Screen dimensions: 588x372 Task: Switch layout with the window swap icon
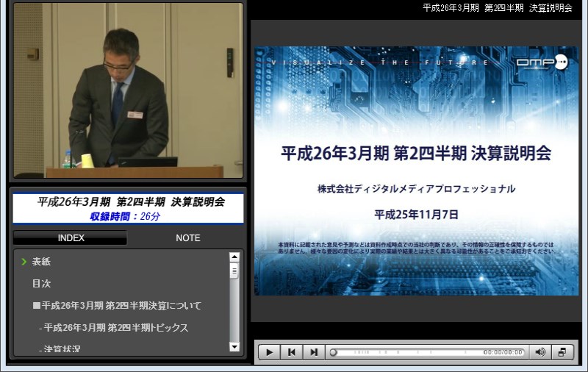click(x=562, y=352)
